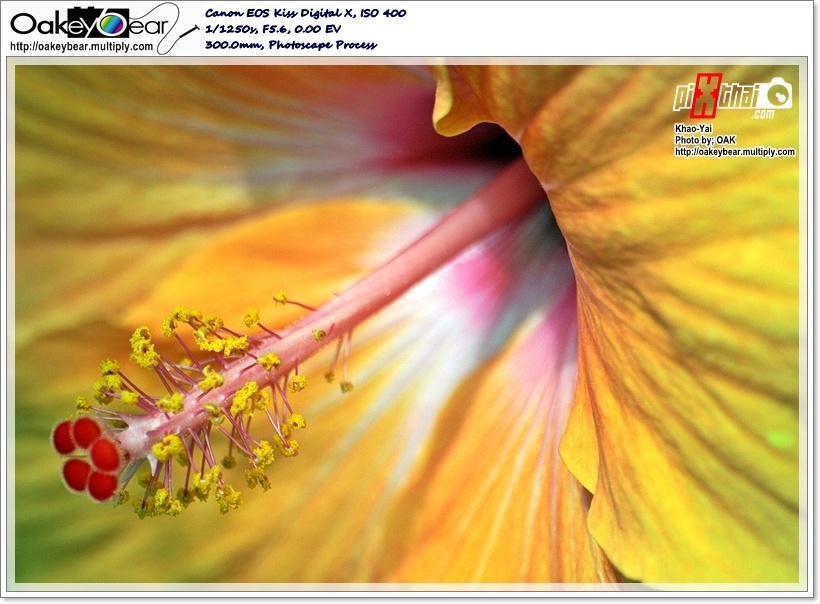The height and width of the screenshot is (604, 820).
Task: Click the text '1/1250s, F5.6, 0.00 EV'
Action: (x=272, y=29)
